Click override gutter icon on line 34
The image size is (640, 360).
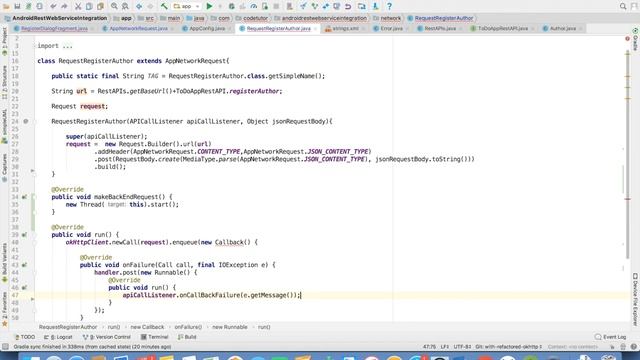point(24,197)
